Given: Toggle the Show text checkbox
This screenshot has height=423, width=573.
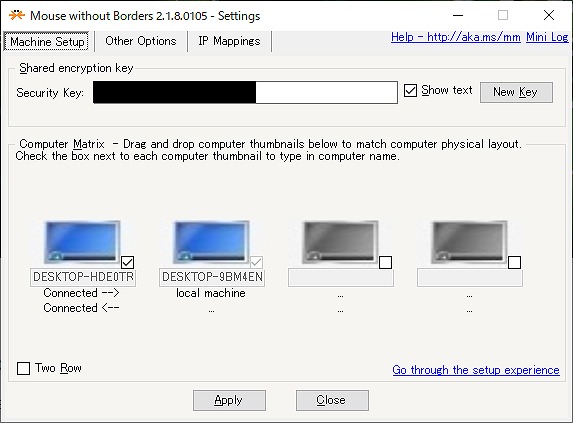Looking at the screenshot, I should 410,91.
